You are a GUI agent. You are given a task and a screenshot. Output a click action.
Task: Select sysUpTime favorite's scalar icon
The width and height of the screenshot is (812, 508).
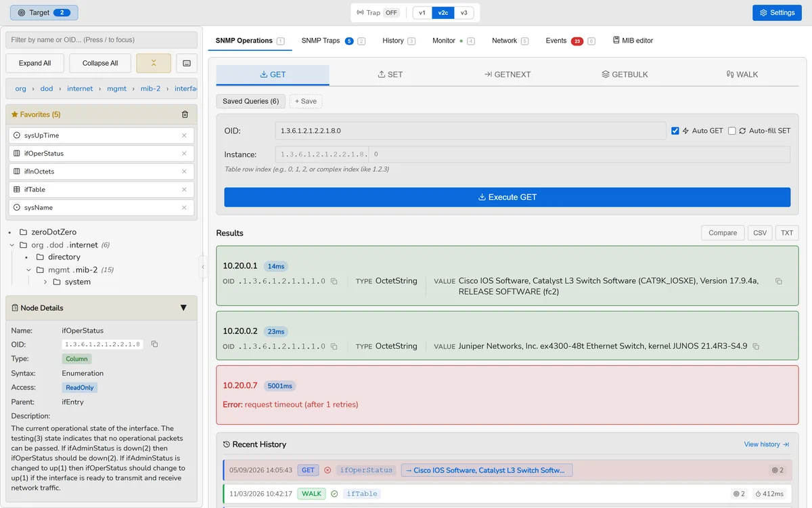click(x=17, y=135)
